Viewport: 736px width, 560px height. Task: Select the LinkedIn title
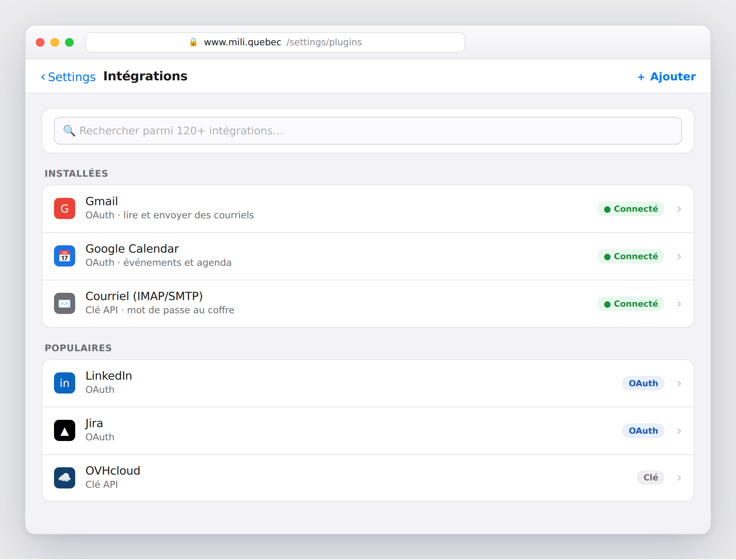pos(109,376)
